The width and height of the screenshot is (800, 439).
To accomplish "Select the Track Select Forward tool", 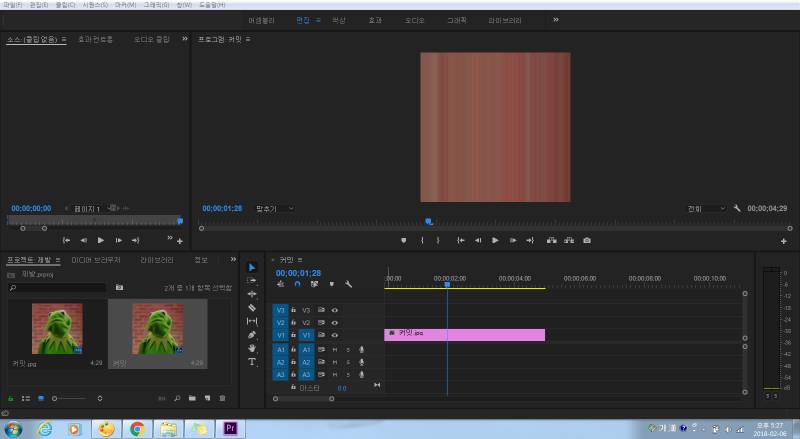I will tap(252, 281).
